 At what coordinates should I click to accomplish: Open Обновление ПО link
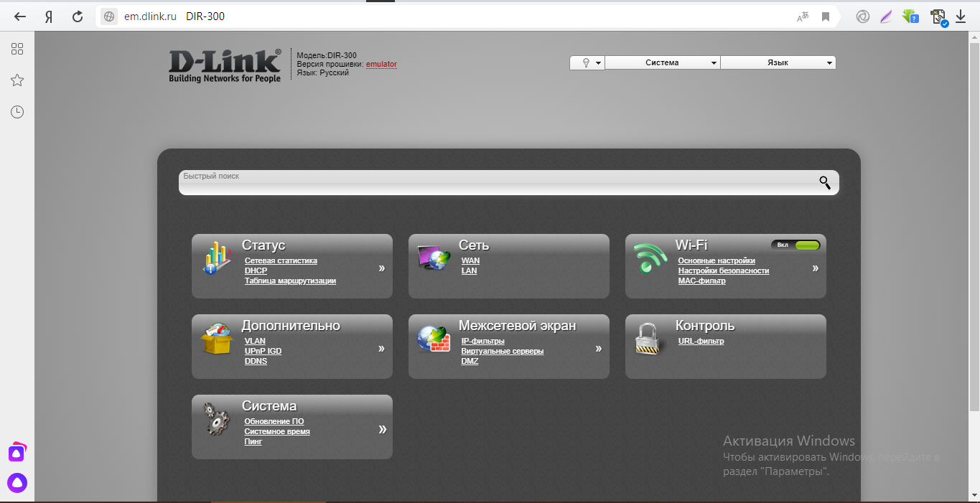[274, 422]
